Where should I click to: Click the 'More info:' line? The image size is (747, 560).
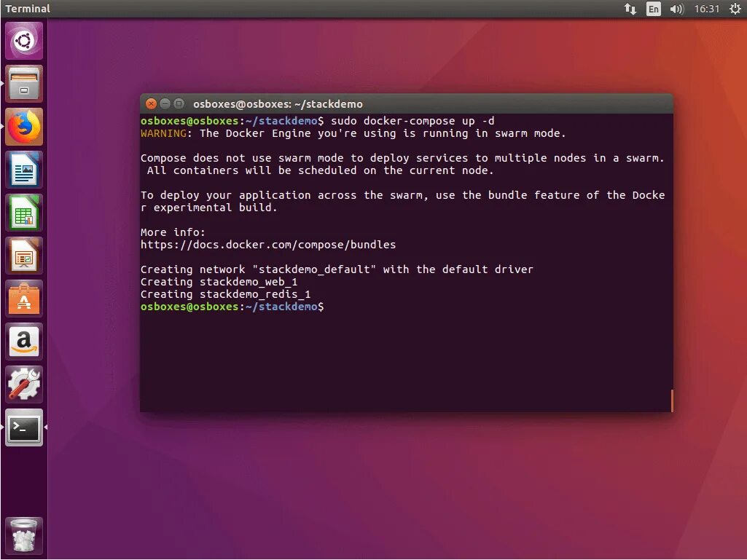pyautogui.click(x=173, y=232)
